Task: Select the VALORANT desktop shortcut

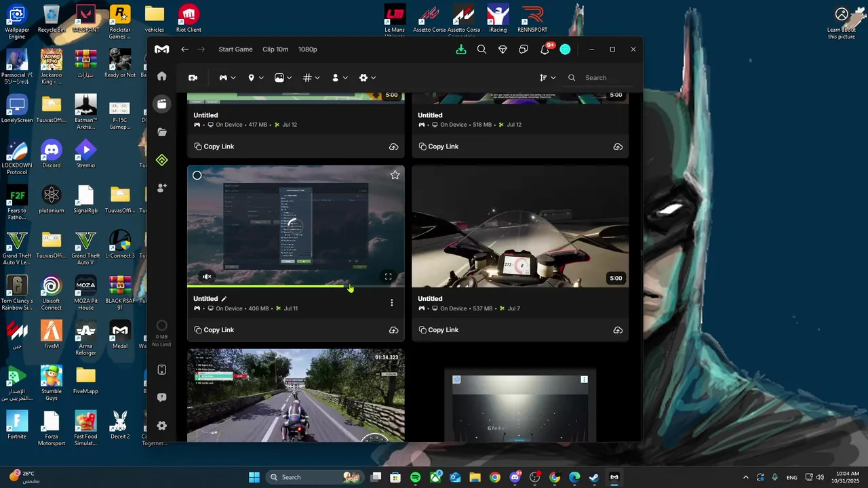Action: click(85, 20)
